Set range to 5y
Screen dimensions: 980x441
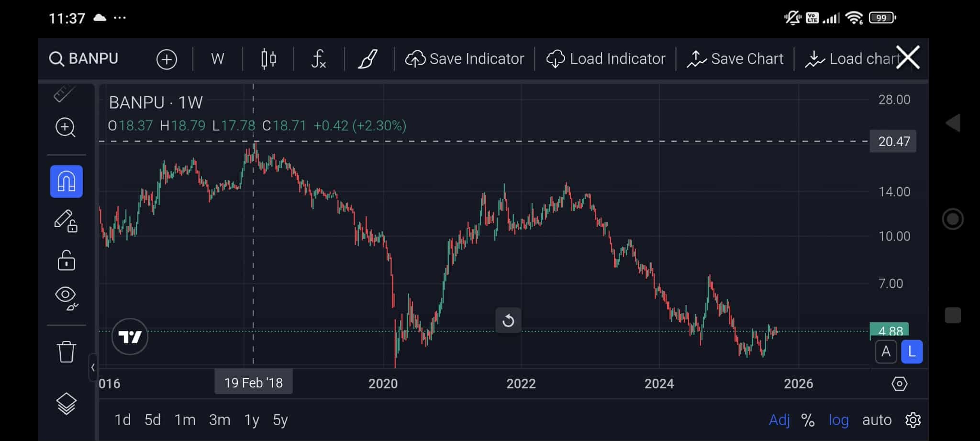click(x=280, y=420)
